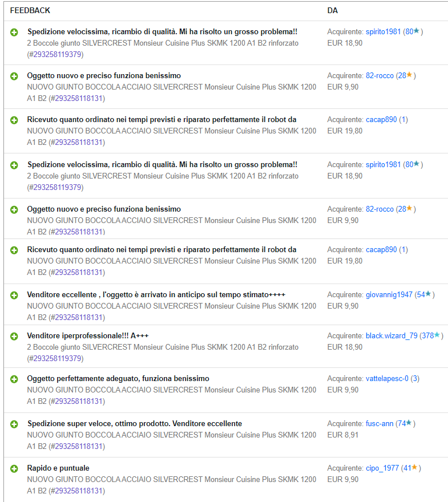Click the FEEDBACK column header

[30, 11]
